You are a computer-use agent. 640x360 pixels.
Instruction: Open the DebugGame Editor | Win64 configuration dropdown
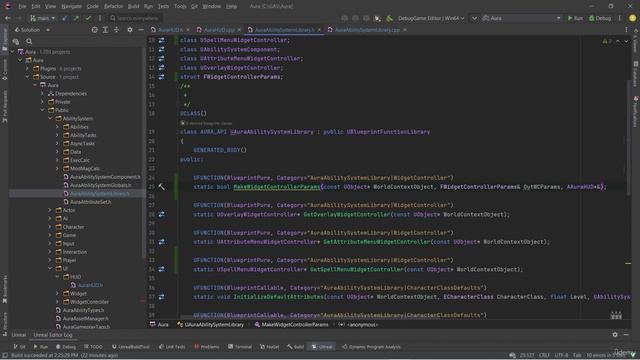[431, 18]
